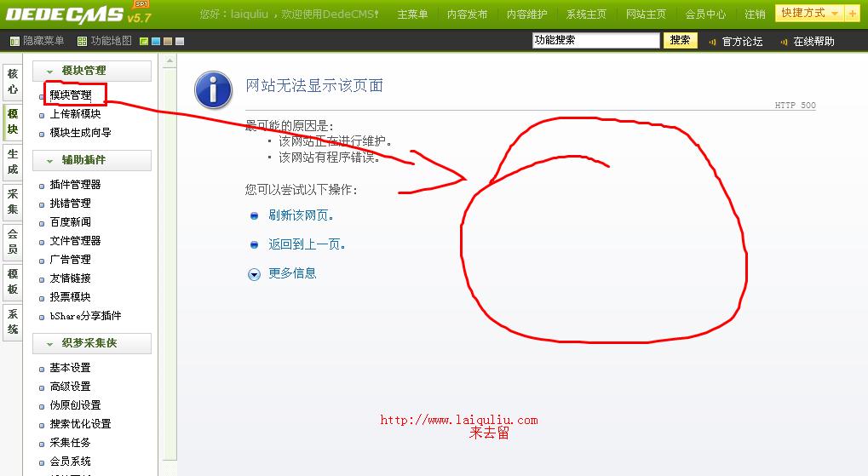Go to 网站主页 in top bar
868x476 pixels.
[x=646, y=14]
